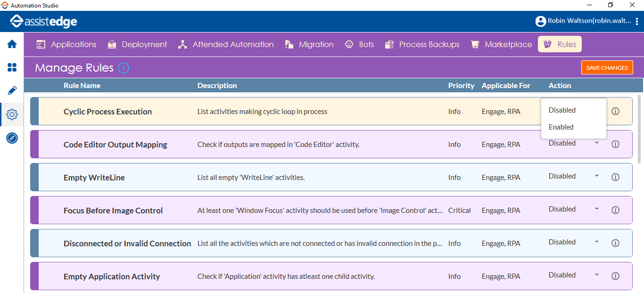This screenshot has width=644, height=293.
Task: Click the Manage Rules help question icon
Action: click(x=124, y=68)
